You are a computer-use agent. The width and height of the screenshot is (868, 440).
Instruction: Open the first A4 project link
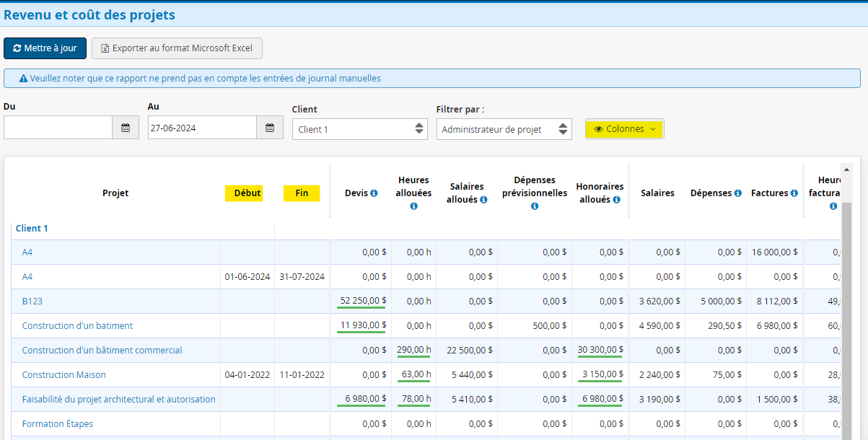27,252
